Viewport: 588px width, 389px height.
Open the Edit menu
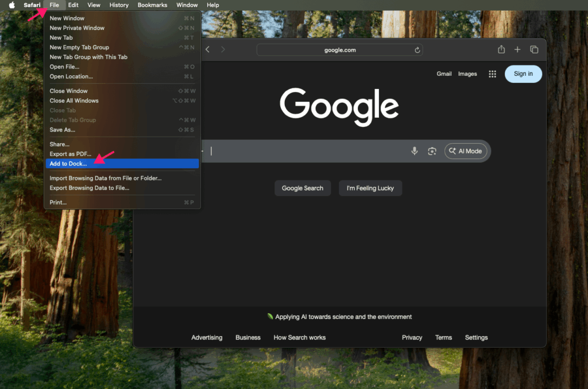tap(73, 5)
